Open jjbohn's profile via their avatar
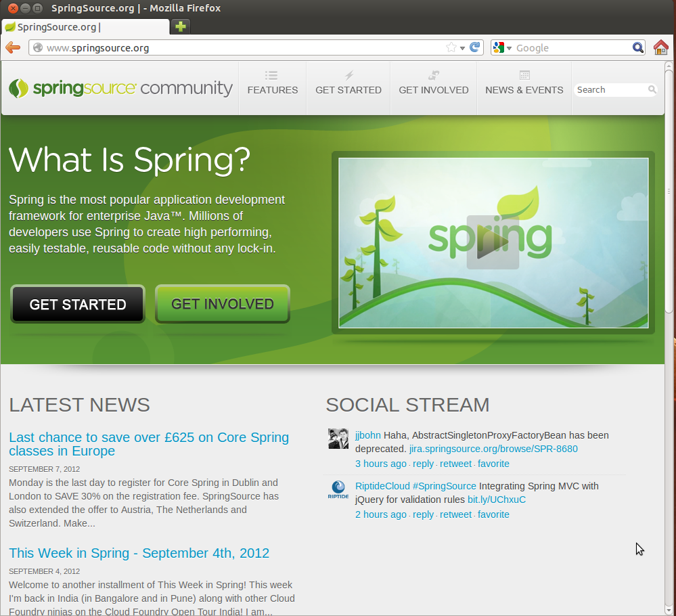Image resolution: width=676 pixels, height=616 pixels. point(338,438)
